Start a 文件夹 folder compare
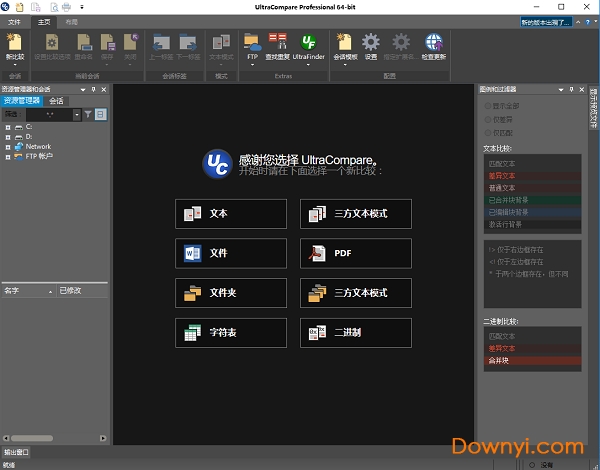 point(231,293)
